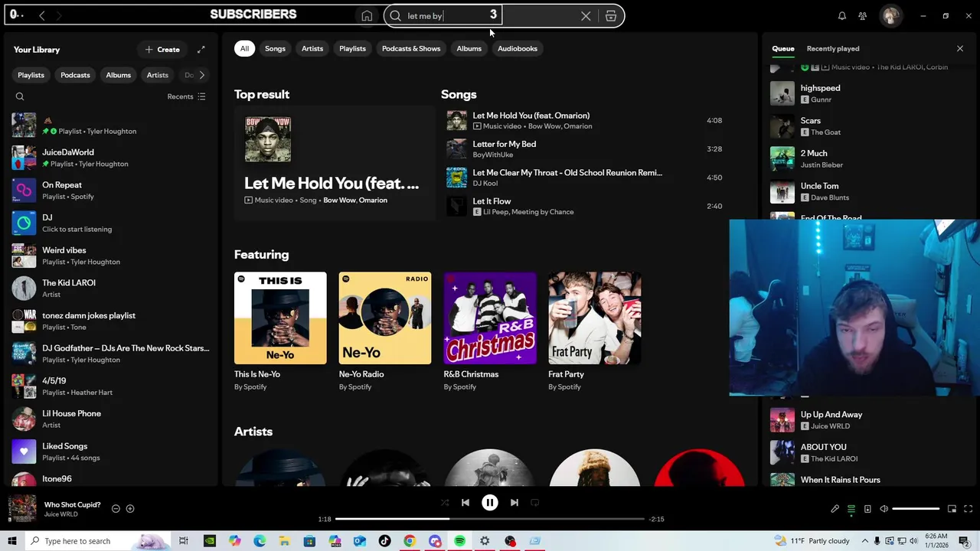
Task: Skip to the next track
Action: tap(514, 503)
